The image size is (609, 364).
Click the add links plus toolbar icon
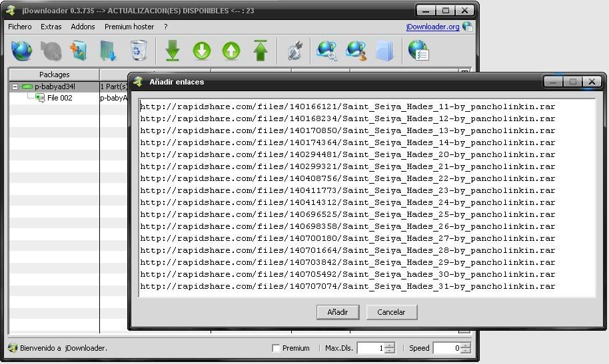pos(79,51)
